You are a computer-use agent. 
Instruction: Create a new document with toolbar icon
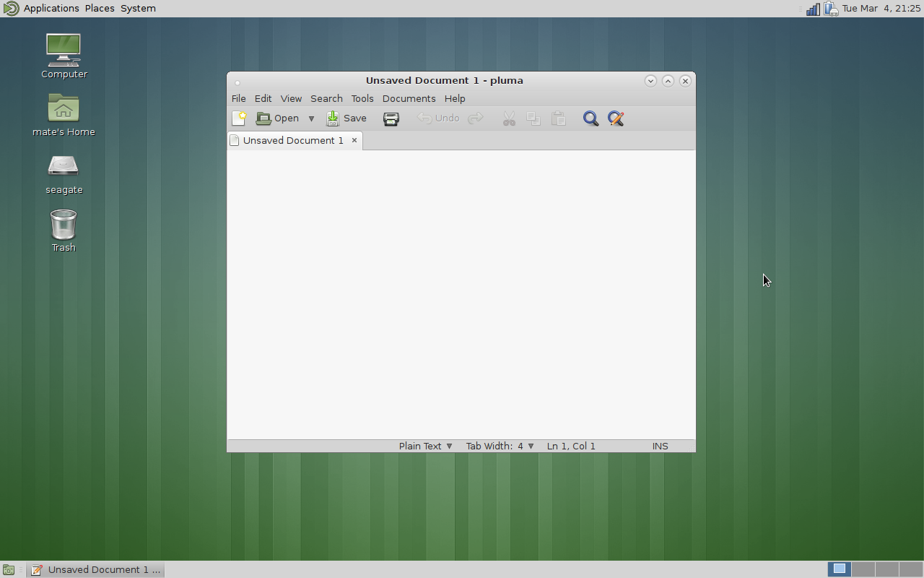[x=239, y=118]
